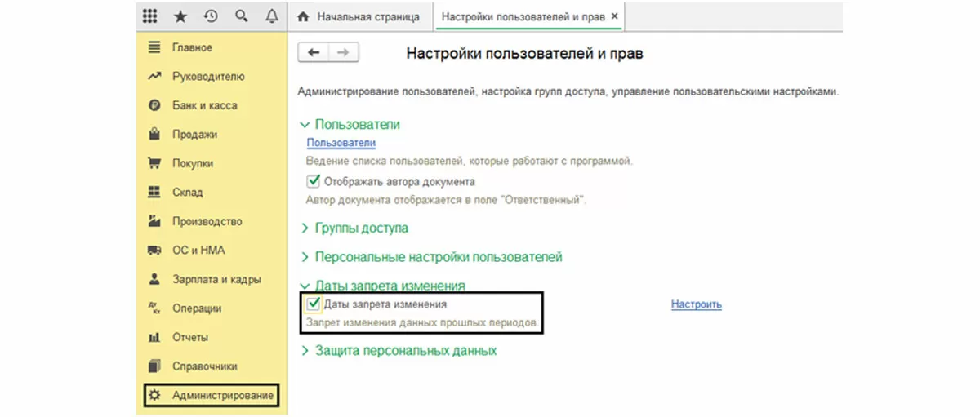980x417 pixels.
Task: Click the ОС и НМА truck icon
Action: (154, 251)
